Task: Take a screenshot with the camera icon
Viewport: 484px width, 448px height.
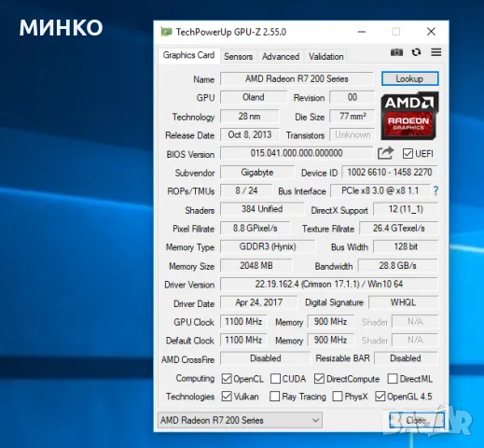Action: 396,52
